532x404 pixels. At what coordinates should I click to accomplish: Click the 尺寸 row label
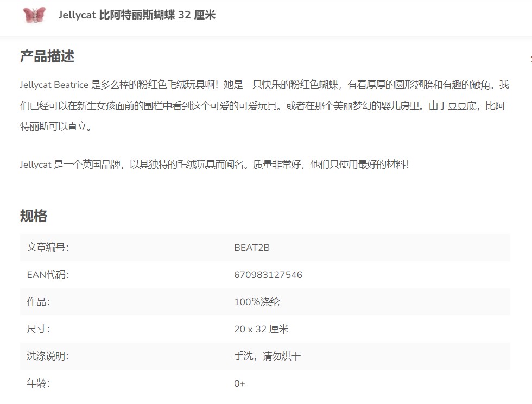click(38, 329)
